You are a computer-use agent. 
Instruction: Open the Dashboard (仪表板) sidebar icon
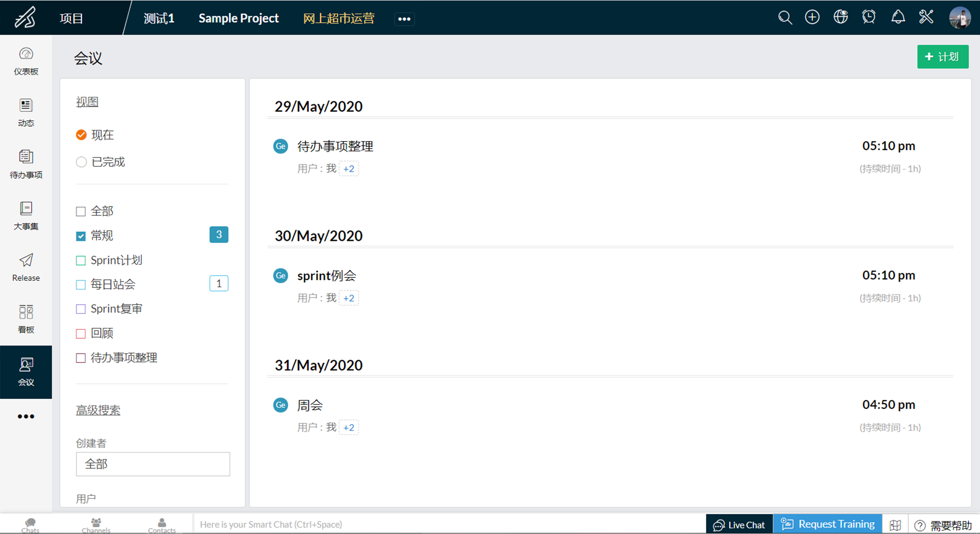coord(26,61)
